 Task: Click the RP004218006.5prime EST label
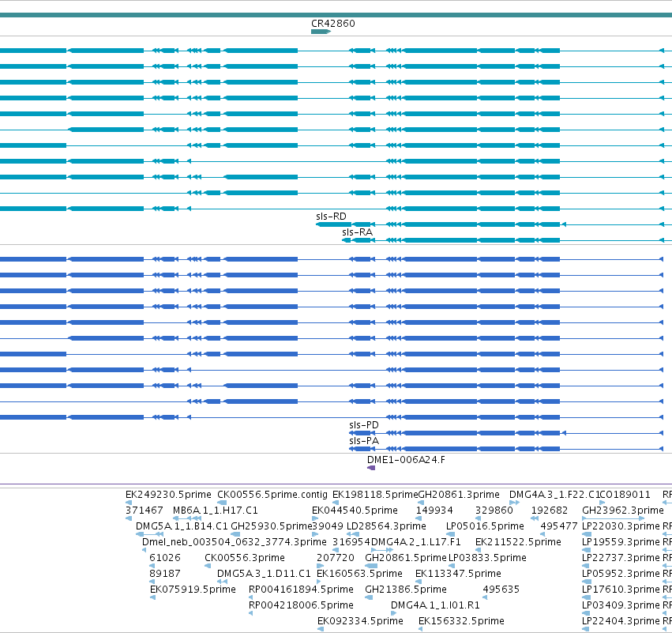pos(302,605)
